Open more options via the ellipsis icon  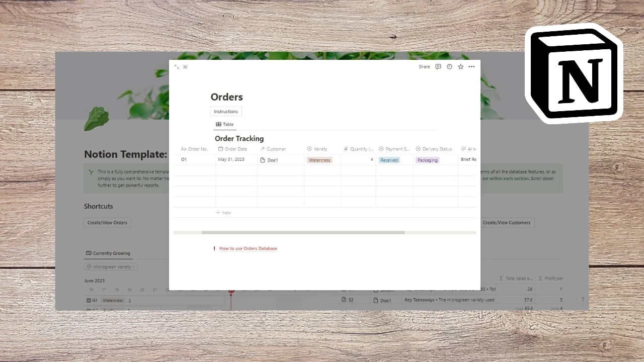point(471,66)
